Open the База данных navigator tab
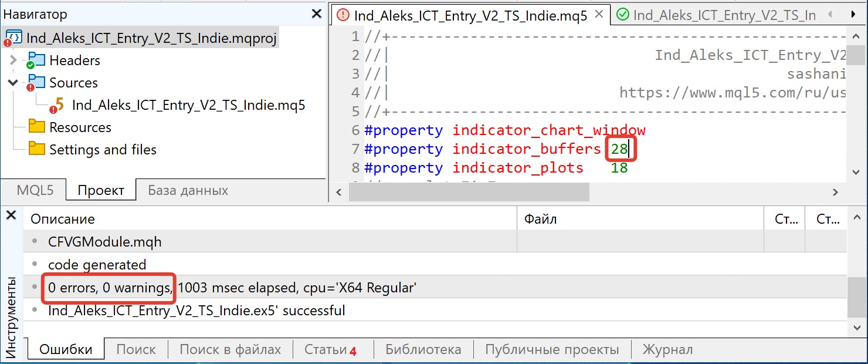The image size is (868, 364). pos(188,190)
